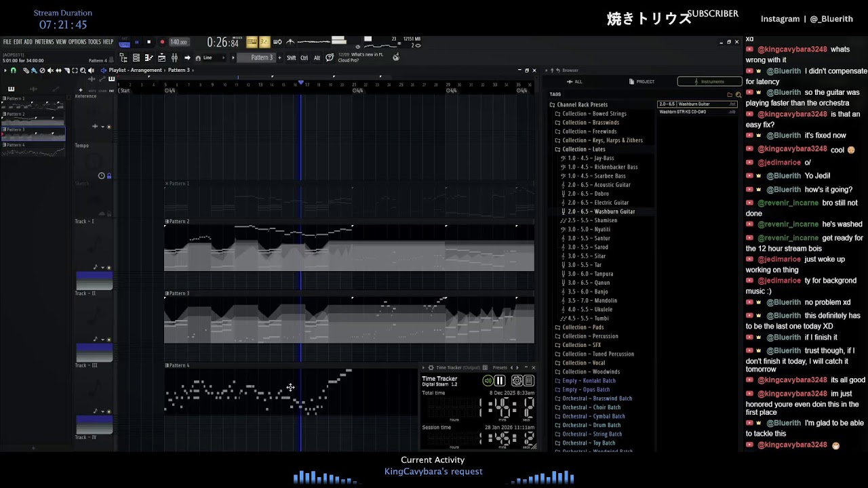The image size is (868, 488).
Task: Select the playlist mute tool
Action: (50, 70)
